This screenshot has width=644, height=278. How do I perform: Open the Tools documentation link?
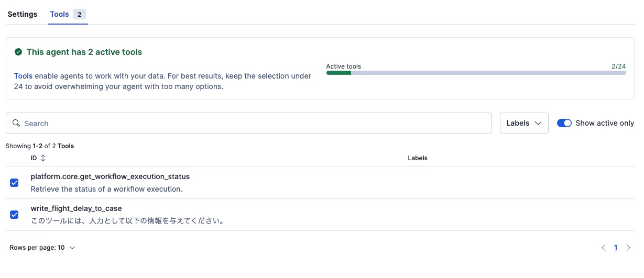(x=23, y=76)
